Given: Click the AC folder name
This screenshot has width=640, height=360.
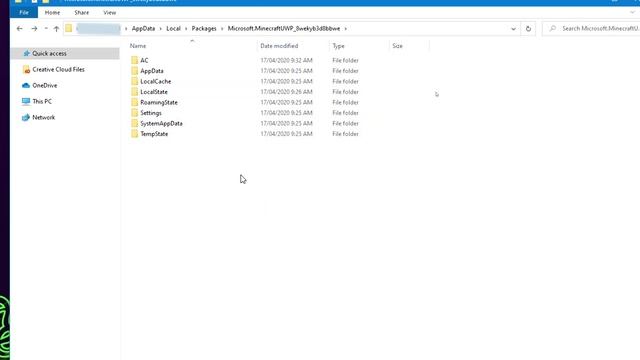Looking at the screenshot, I should click(144, 60).
